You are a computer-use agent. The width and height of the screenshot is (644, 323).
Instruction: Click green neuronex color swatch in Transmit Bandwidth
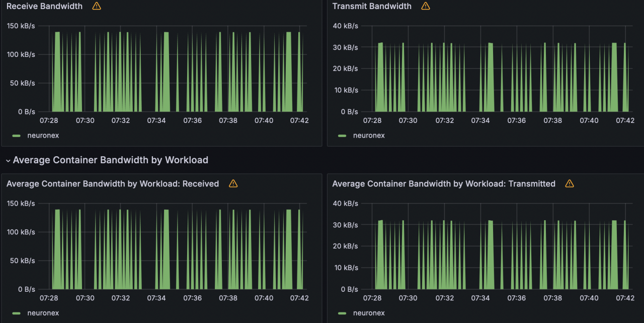(x=343, y=136)
